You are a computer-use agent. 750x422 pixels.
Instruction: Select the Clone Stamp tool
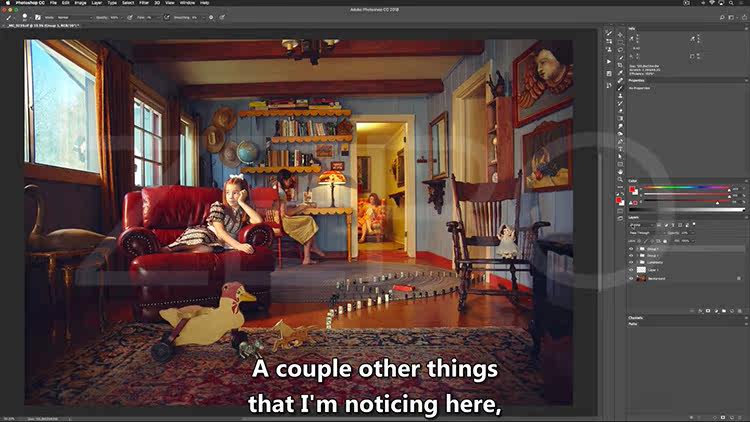tap(620, 96)
